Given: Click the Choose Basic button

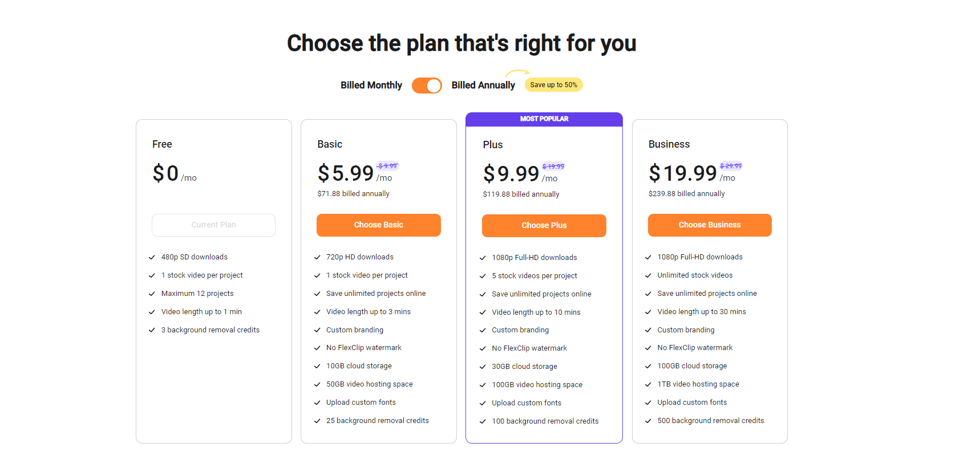Looking at the screenshot, I should [379, 225].
